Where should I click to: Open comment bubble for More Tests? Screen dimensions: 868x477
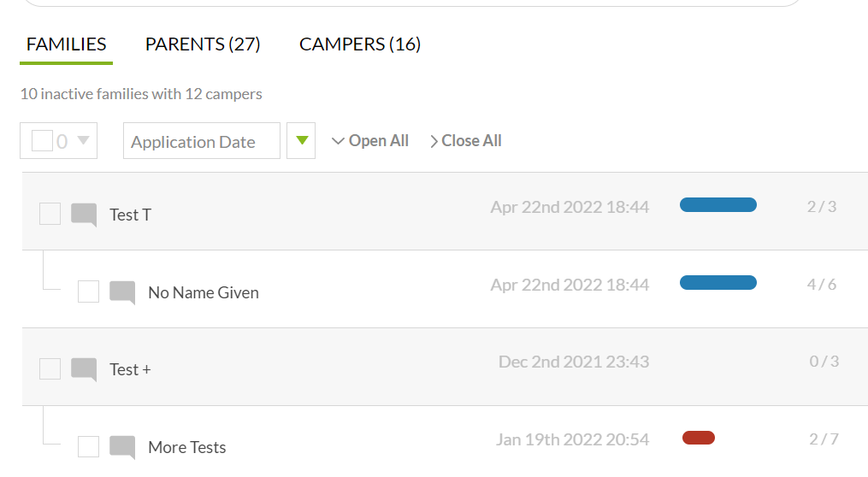click(122, 447)
